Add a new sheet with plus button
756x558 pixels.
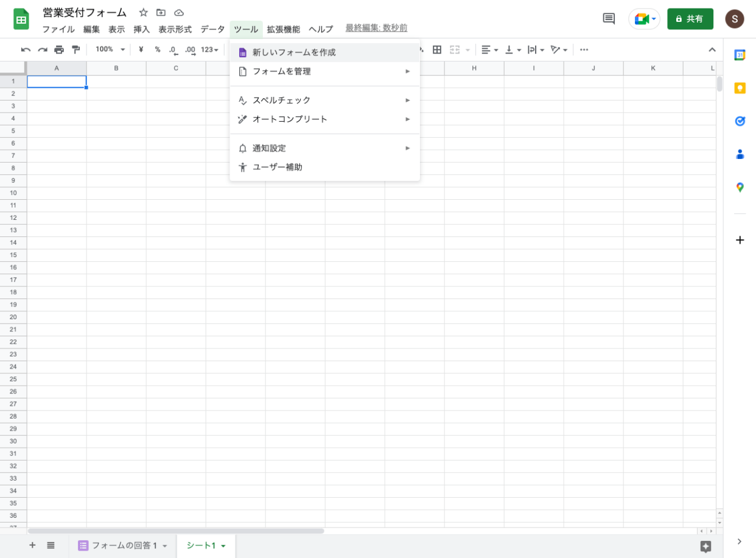point(32,545)
